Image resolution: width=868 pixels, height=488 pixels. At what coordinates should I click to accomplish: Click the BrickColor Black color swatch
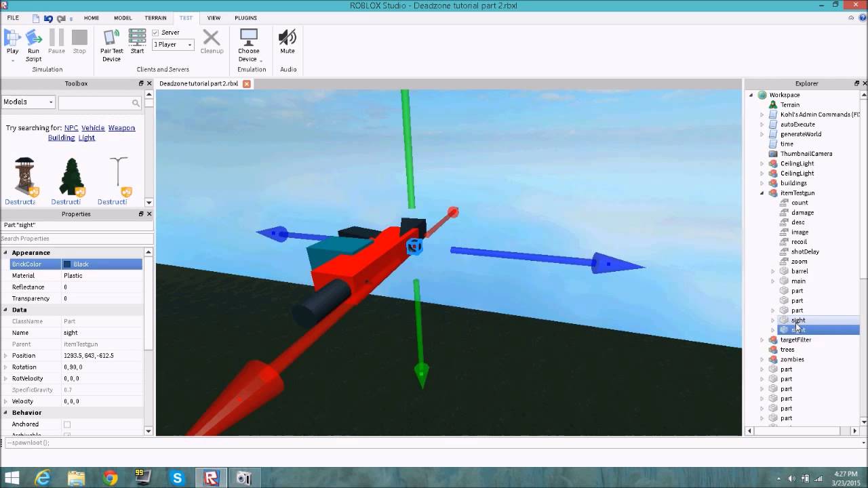pyautogui.click(x=67, y=264)
